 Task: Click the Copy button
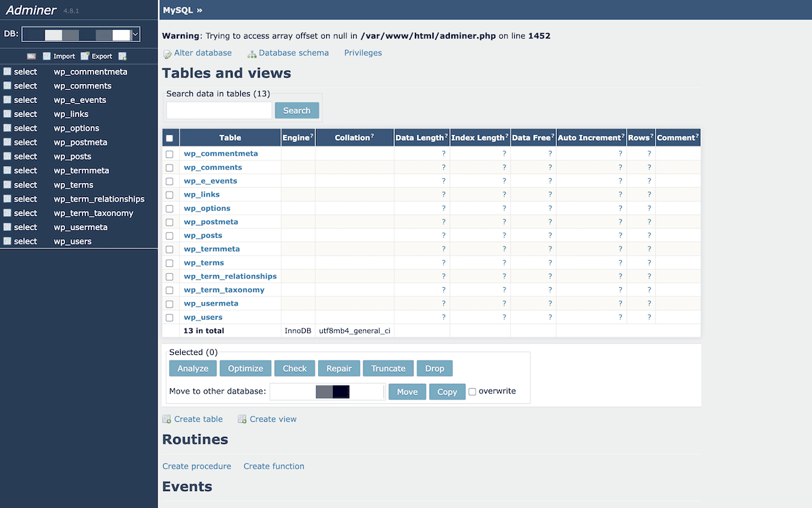[x=447, y=391]
